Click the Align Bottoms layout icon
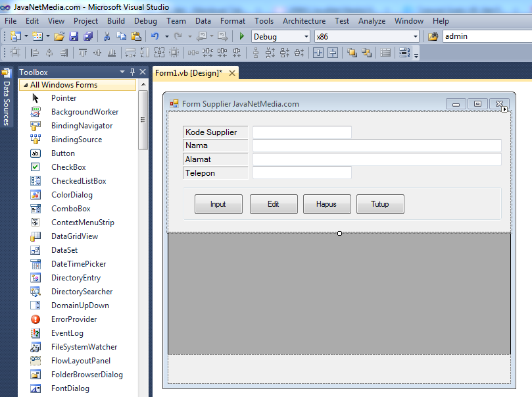The image size is (532, 397). tap(112, 53)
